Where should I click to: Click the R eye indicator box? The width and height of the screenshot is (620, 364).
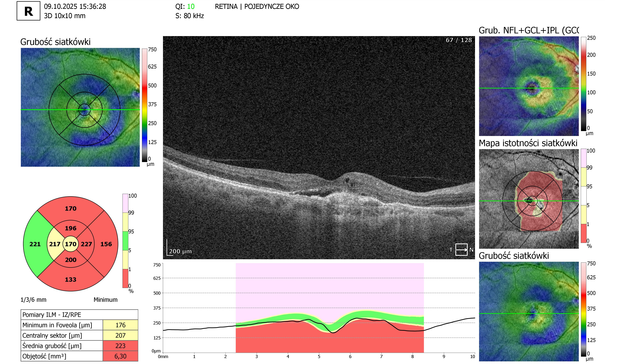coord(28,11)
